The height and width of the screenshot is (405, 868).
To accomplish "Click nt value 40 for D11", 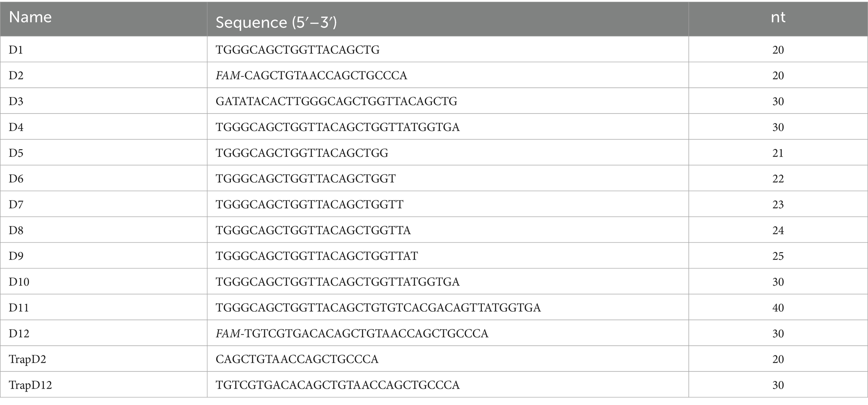I will click(x=778, y=308).
